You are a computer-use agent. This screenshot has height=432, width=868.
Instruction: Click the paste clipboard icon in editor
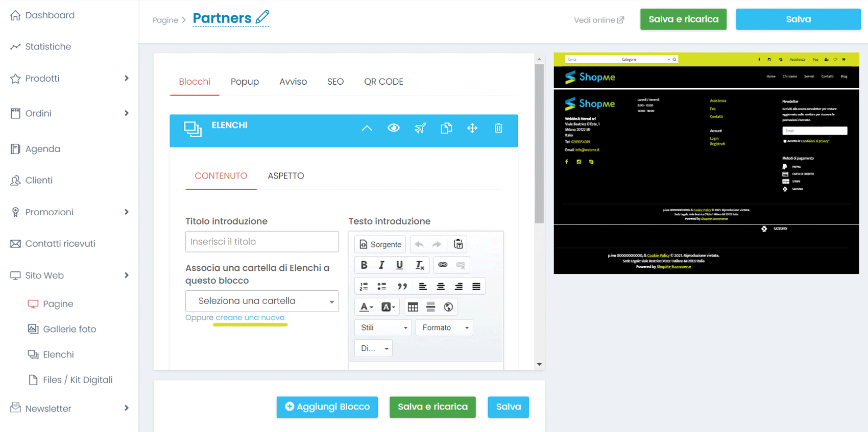[459, 244]
